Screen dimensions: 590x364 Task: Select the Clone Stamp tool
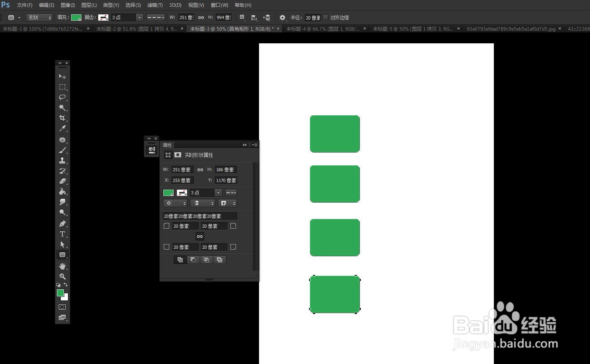point(62,161)
